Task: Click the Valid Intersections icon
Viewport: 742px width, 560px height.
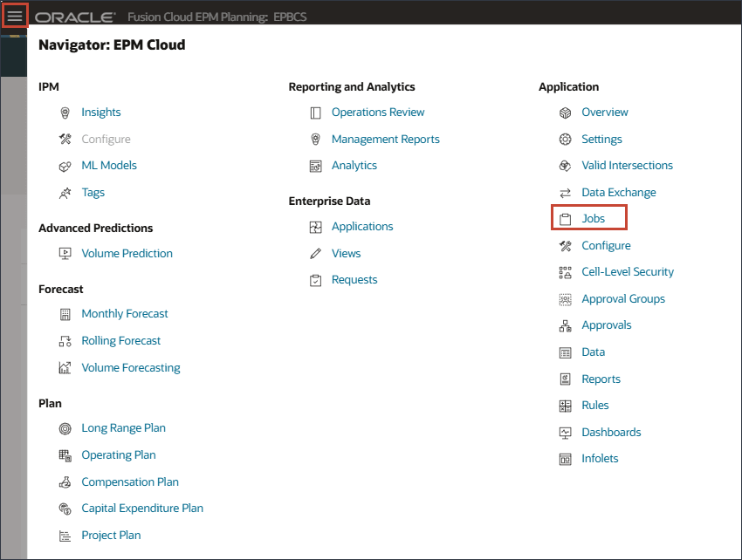Action: (x=565, y=166)
